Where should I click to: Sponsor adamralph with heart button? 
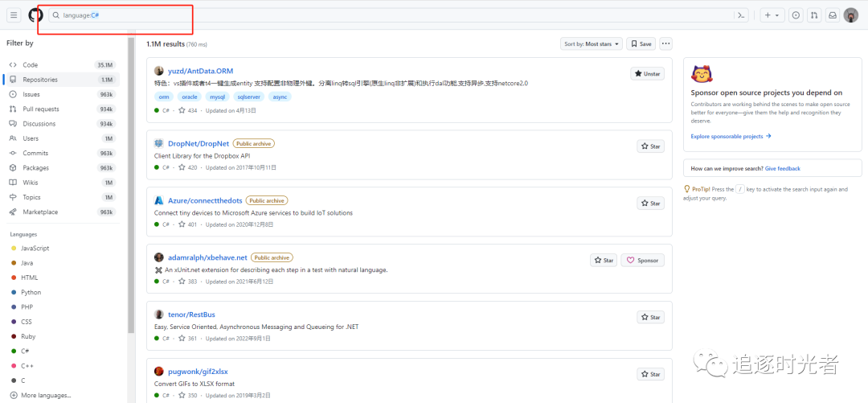coord(642,260)
